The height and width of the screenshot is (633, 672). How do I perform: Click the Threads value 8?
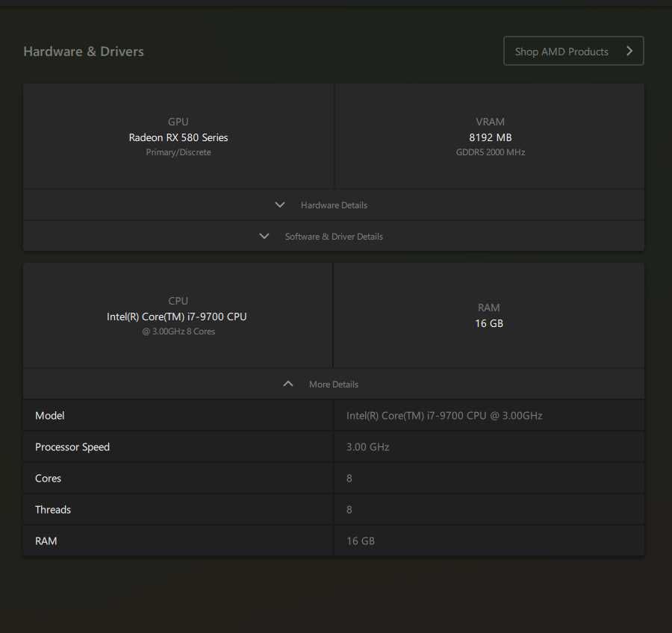point(349,510)
